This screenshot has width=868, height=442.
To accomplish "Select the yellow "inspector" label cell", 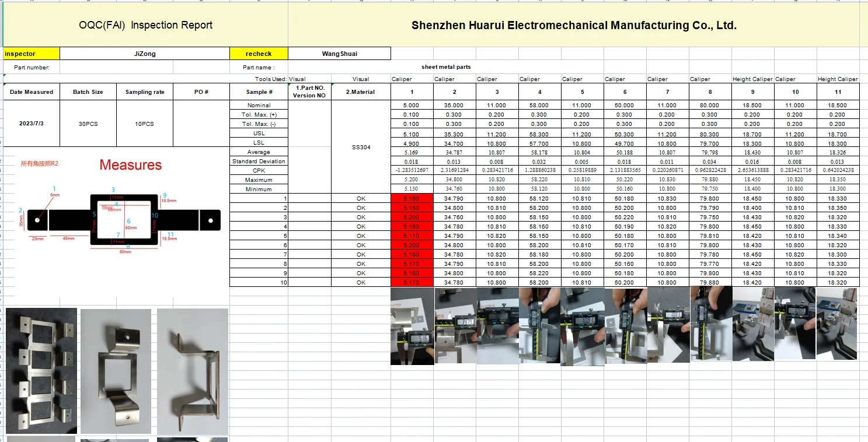I will click(32, 54).
